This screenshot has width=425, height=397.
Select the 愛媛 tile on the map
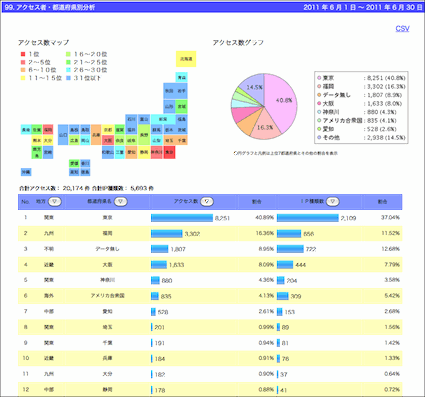pos(74,163)
